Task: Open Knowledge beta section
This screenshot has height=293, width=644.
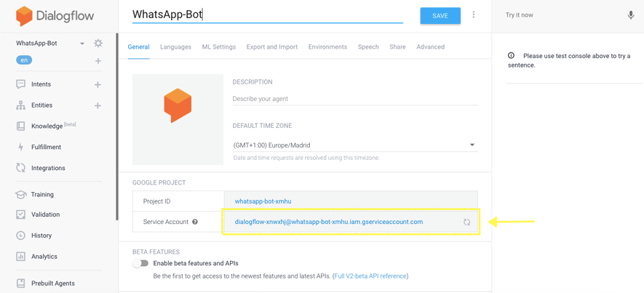Action: click(x=53, y=126)
